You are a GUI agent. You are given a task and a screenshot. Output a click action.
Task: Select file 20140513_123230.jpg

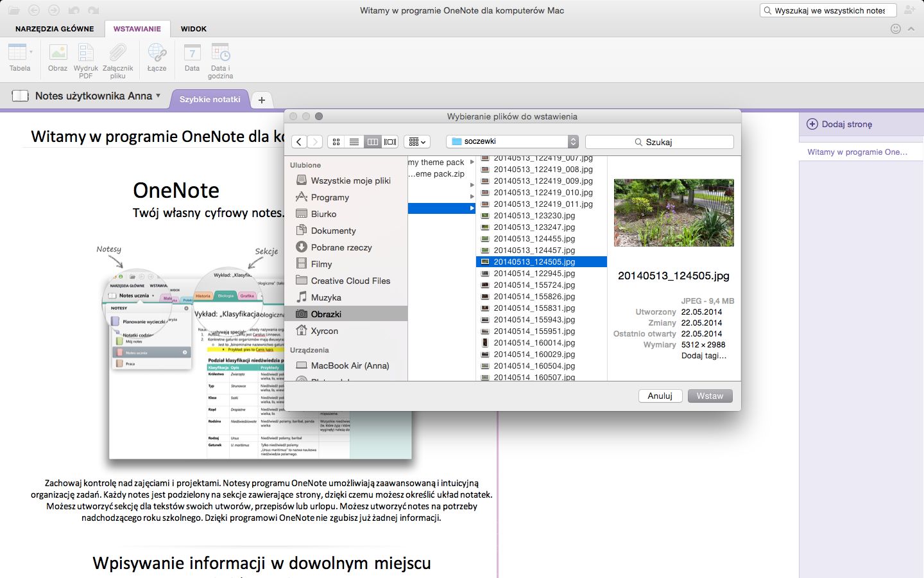pyautogui.click(x=542, y=216)
